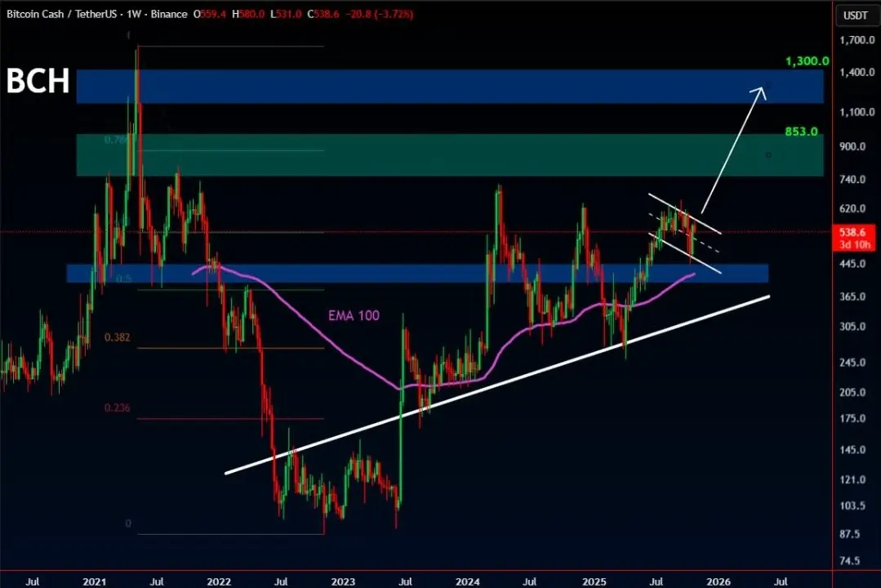Click the 0 Fibonacci level label
This screenshot has height=588, width=881.
[128, 523]
